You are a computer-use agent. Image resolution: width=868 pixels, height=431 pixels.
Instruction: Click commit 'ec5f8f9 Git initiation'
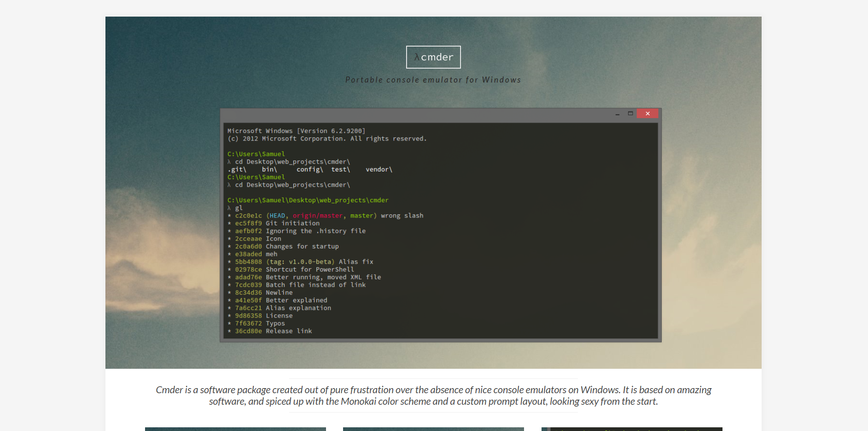click(274, 223)
